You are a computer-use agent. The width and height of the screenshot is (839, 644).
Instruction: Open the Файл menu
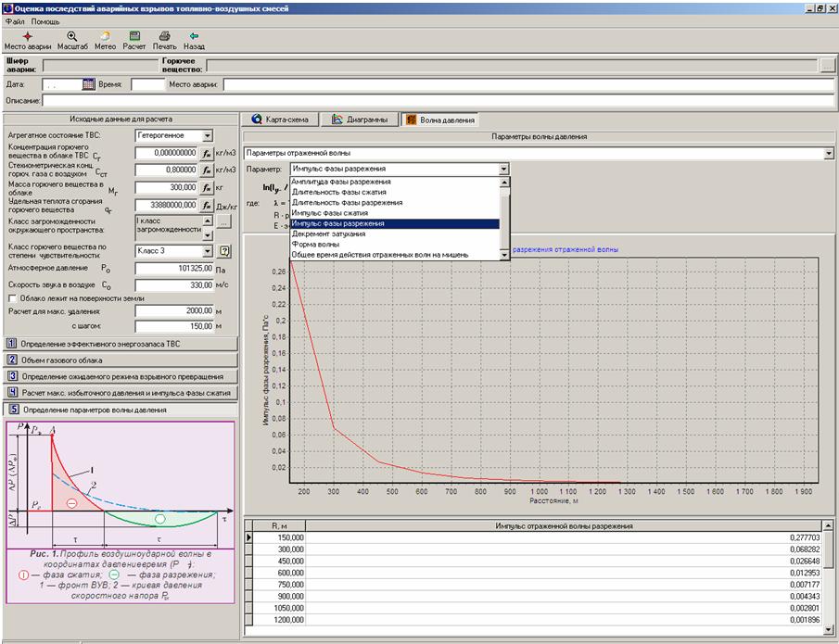(x=15, y=20)
